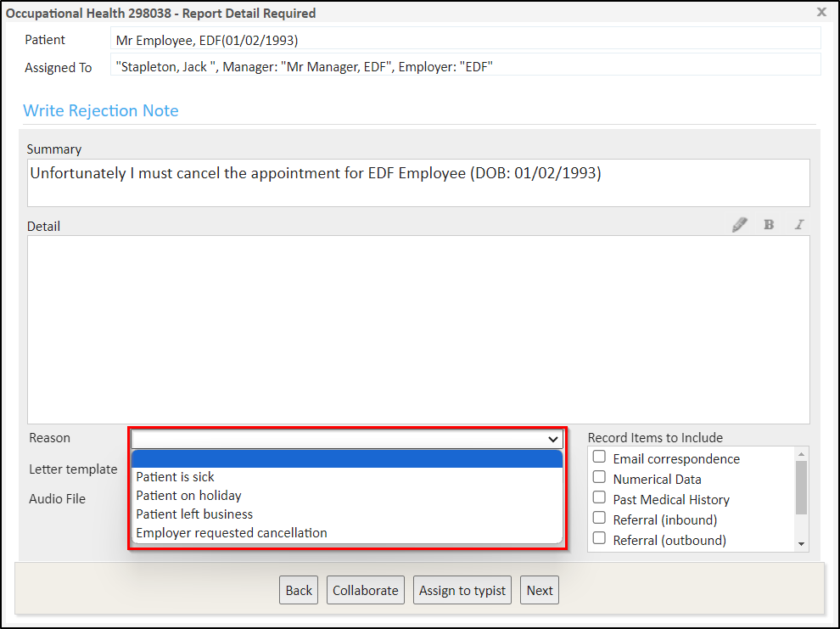Click the pencil edit icon above Detail

click(x=740, y=225)
